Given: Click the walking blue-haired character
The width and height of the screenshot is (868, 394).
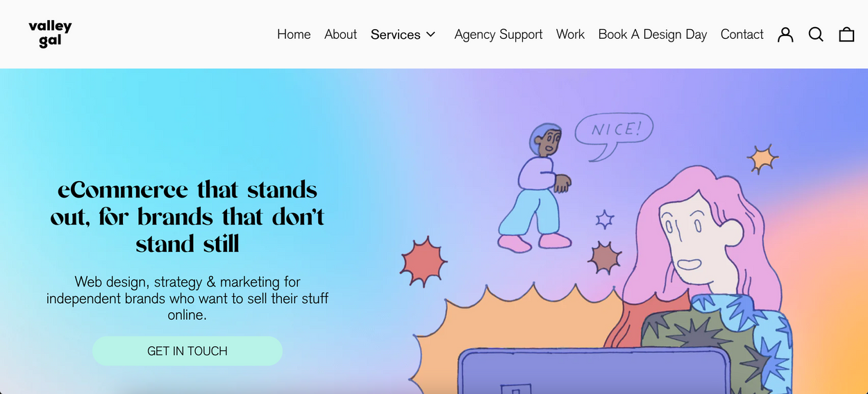Looking at the screenshot, I should pyautogui.click(x=536, y=187).
